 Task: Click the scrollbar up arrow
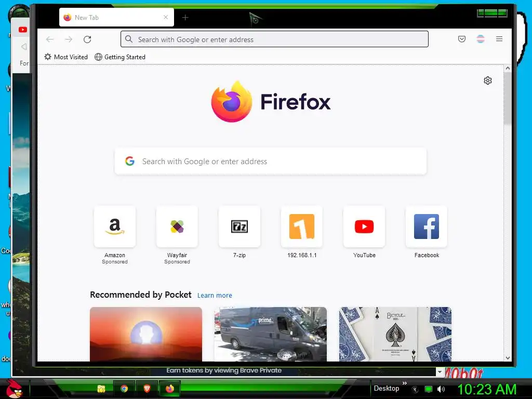click(508, 68)
